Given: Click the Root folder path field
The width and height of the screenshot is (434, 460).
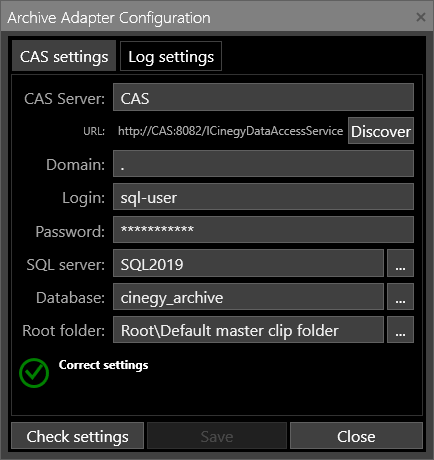Looking at the screenshot, I should point(248,330).
